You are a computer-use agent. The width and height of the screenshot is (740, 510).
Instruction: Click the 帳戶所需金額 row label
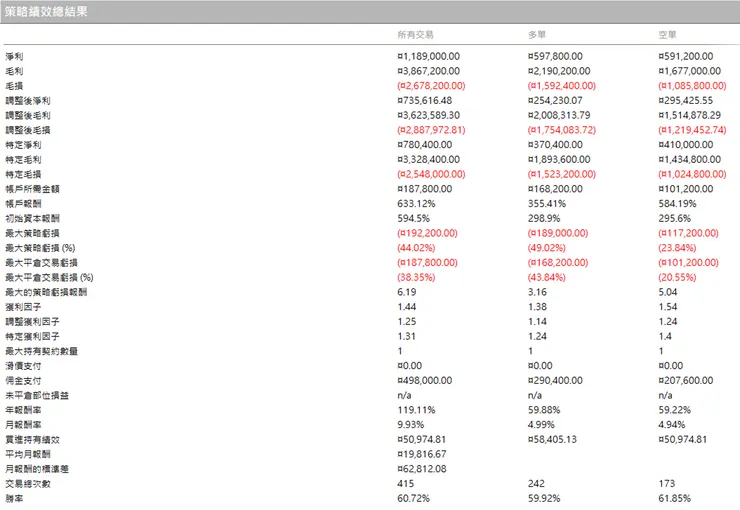pos(33,189)
